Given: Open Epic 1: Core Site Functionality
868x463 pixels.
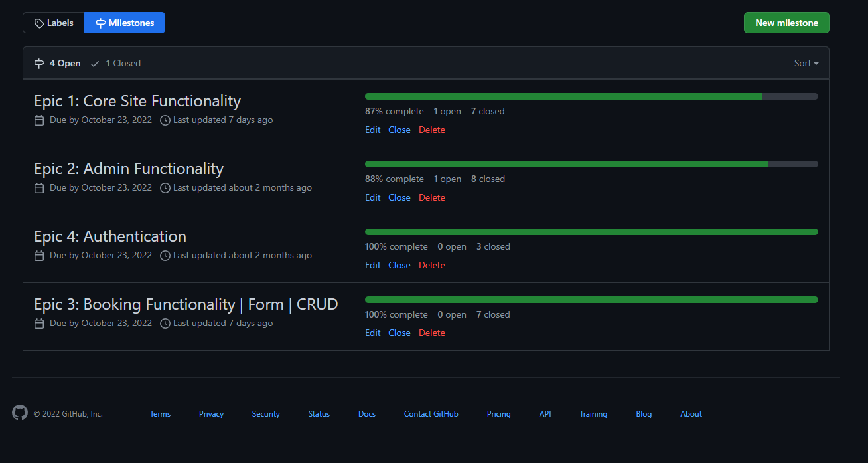Looking at the screenshot, I should (x=137, y=101).
